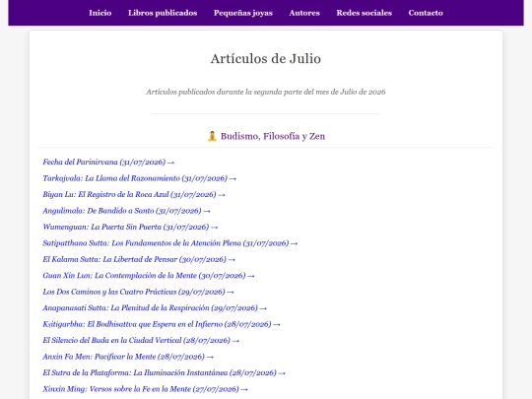This screenshot has width=532, height=399.
Task: Open the Inicio menu item
Action: click(100, 13)
